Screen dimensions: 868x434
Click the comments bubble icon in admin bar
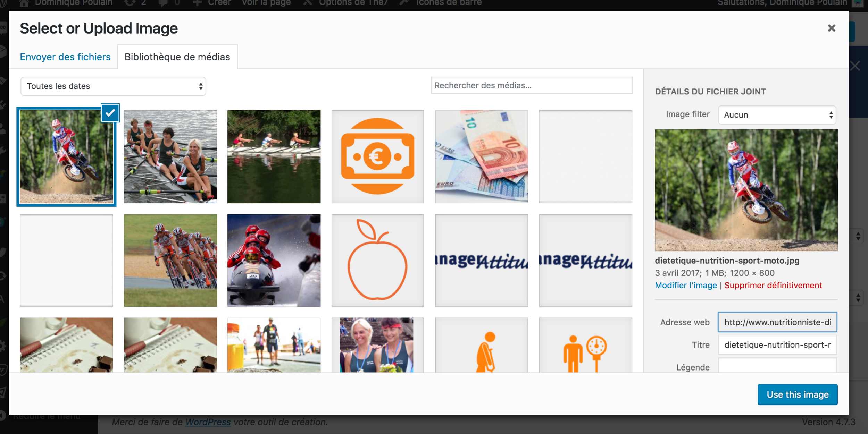[x=163, y=3]
